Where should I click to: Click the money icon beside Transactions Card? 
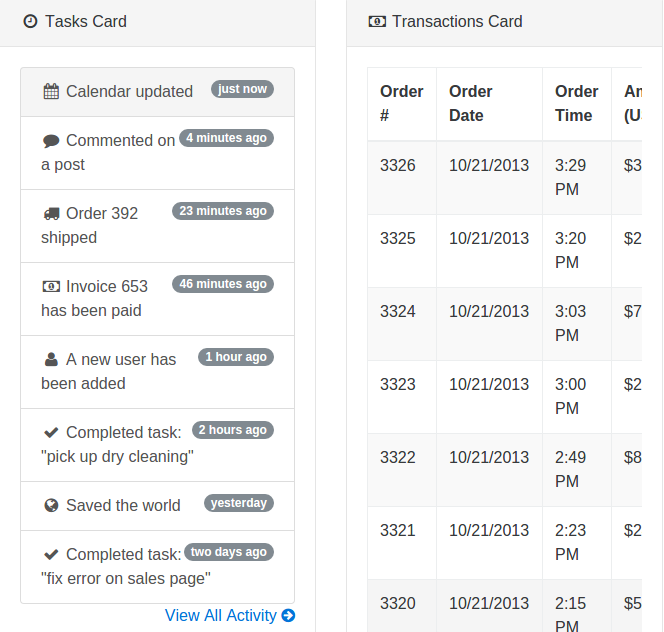pyautogui.click(x=377, y=22)
